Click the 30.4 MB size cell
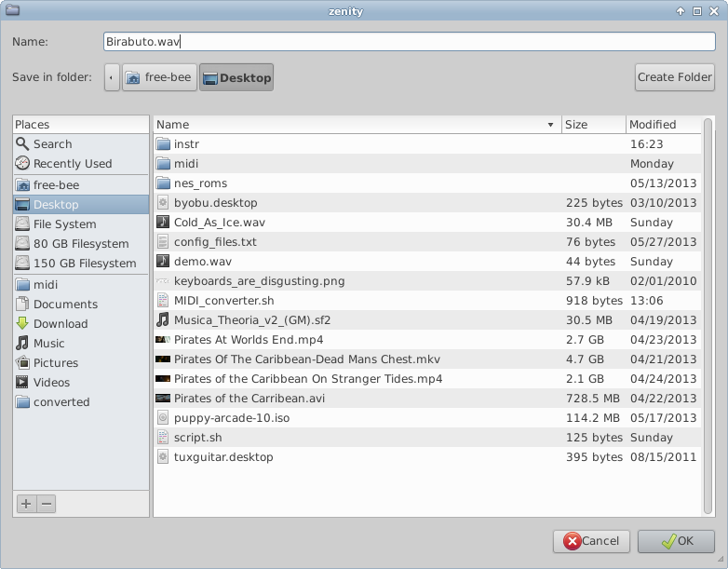Viewport: 728px width, 569px height. point(588,223)
